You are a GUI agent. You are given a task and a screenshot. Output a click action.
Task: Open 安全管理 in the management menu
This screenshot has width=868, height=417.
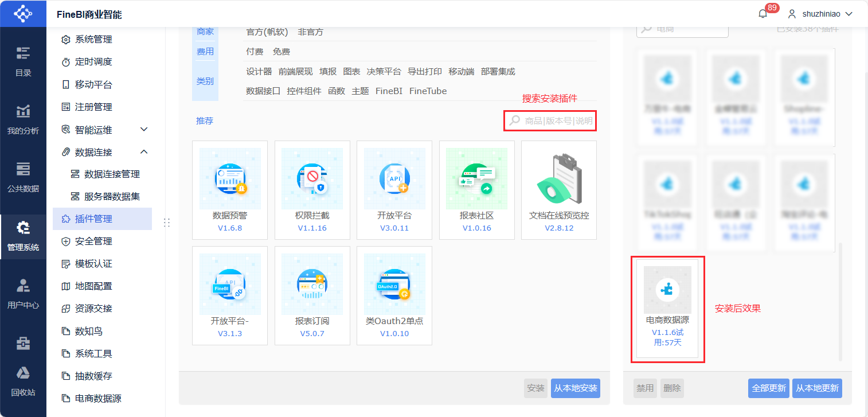(102, 241)
